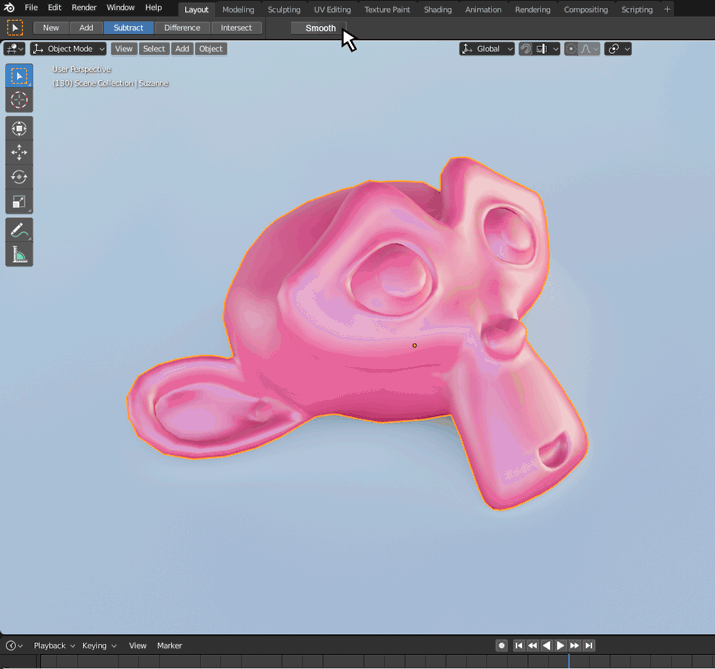Switch to the Shading workspace tab
The image size is (715, 669).
(438, 10)
